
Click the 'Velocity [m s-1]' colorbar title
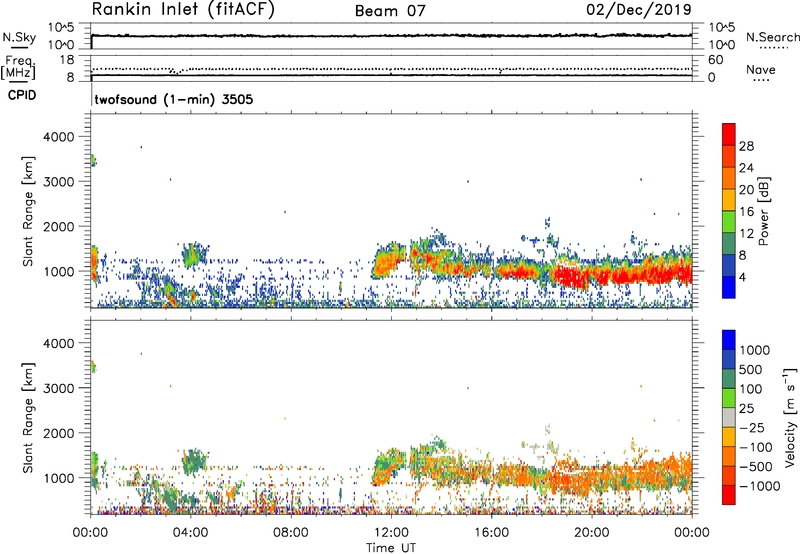790,418
